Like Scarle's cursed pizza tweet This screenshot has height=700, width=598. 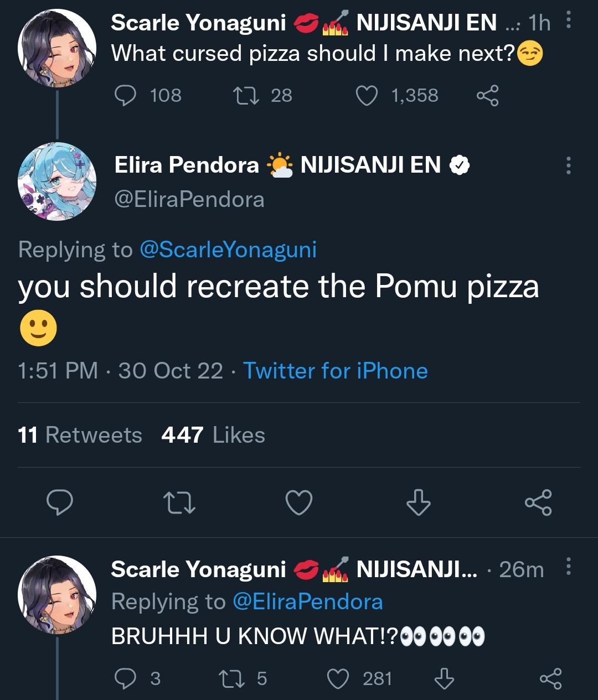click(367, 96)
